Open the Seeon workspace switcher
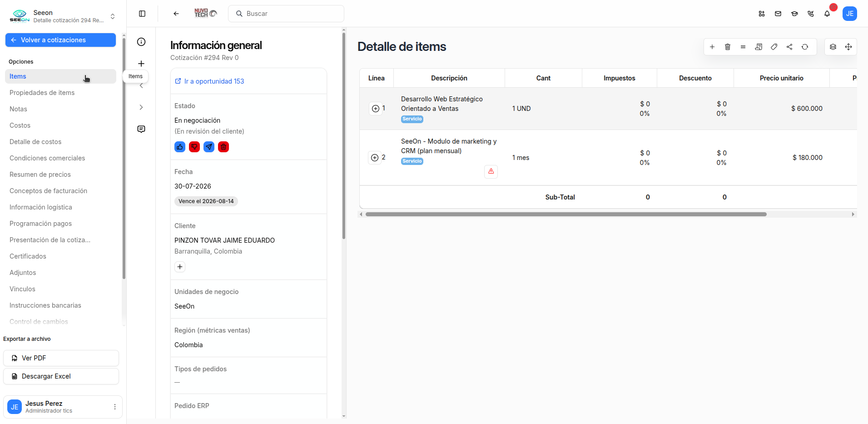The width and height of the screenshot is (868, 424). click(x=63, y=16)
